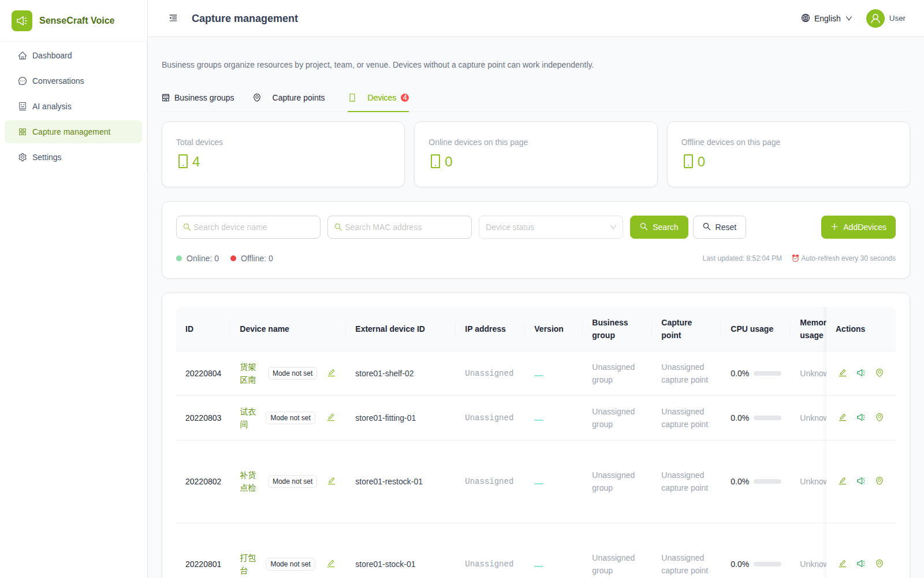
Task: Open Dashboard from the sidebar
Action: (73, 55)
